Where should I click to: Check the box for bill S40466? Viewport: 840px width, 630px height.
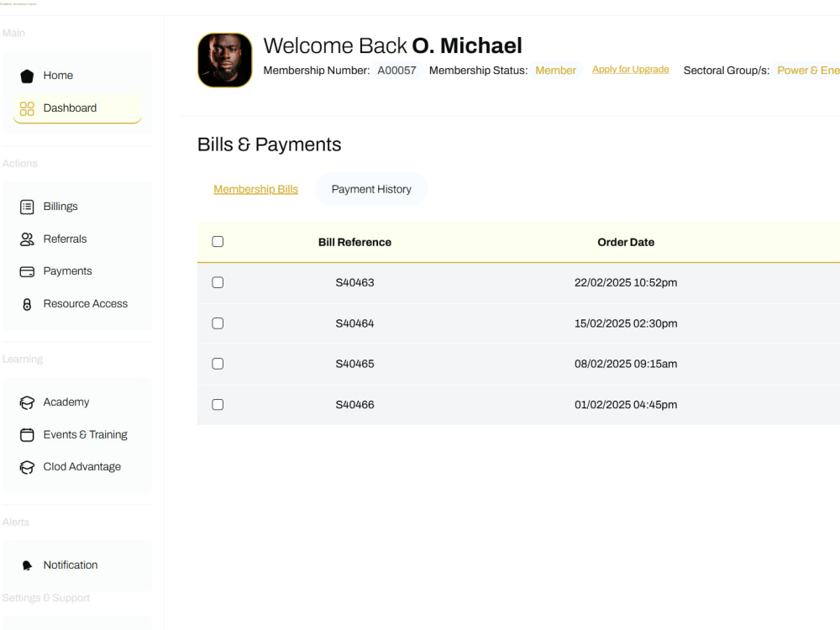click(x=218, y=405)
